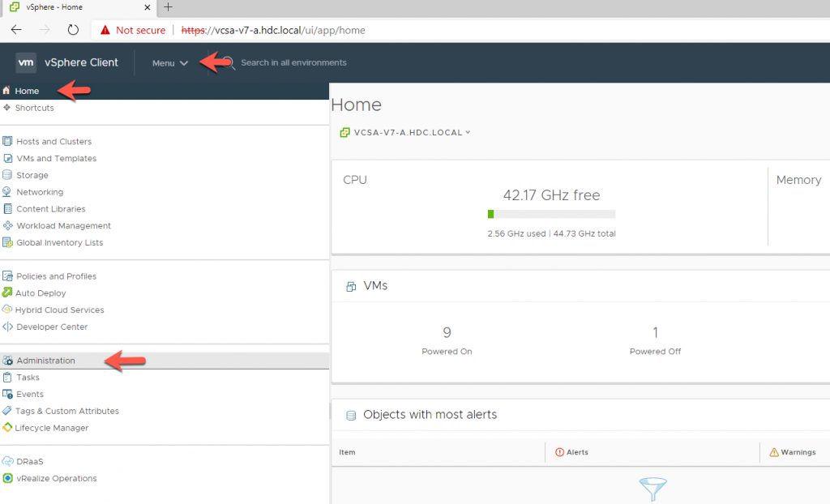Viewport: 830px width, 504px height.
Task: Click the browser Back arrow
Action: click(16, 30)
